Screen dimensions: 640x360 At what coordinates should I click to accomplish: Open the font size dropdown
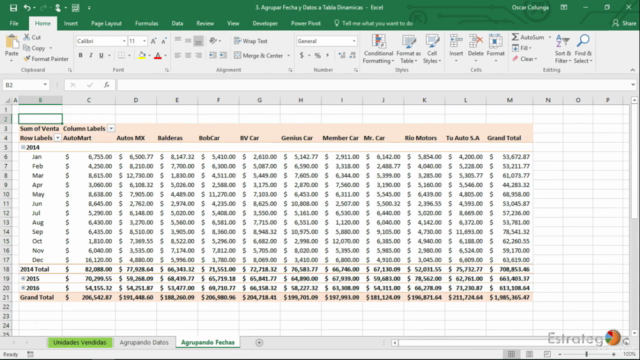click(144, 41)
